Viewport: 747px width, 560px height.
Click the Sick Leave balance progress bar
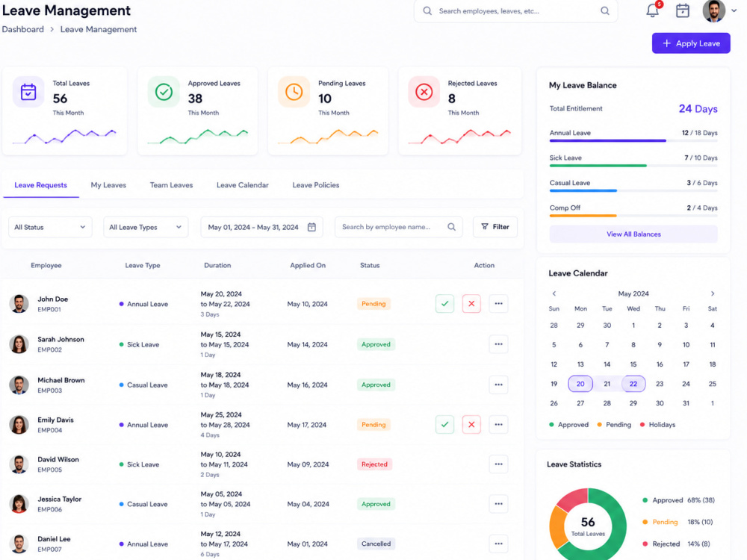coord(633,166)
